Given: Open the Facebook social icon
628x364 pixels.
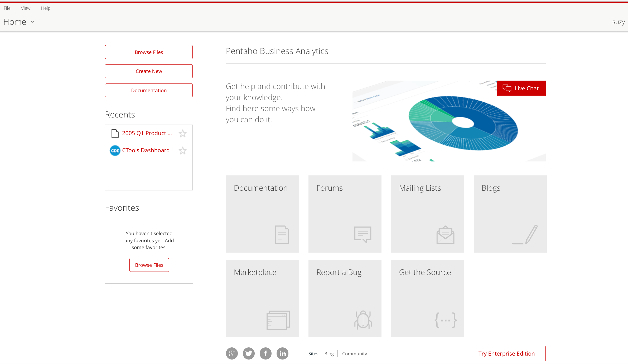Looking at the screenshot, I should tap(265, 353).
